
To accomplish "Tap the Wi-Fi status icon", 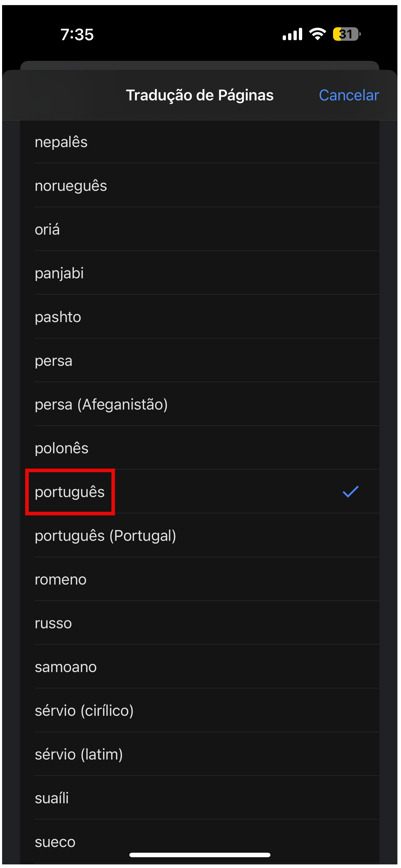I will click(x=317, y=34).
